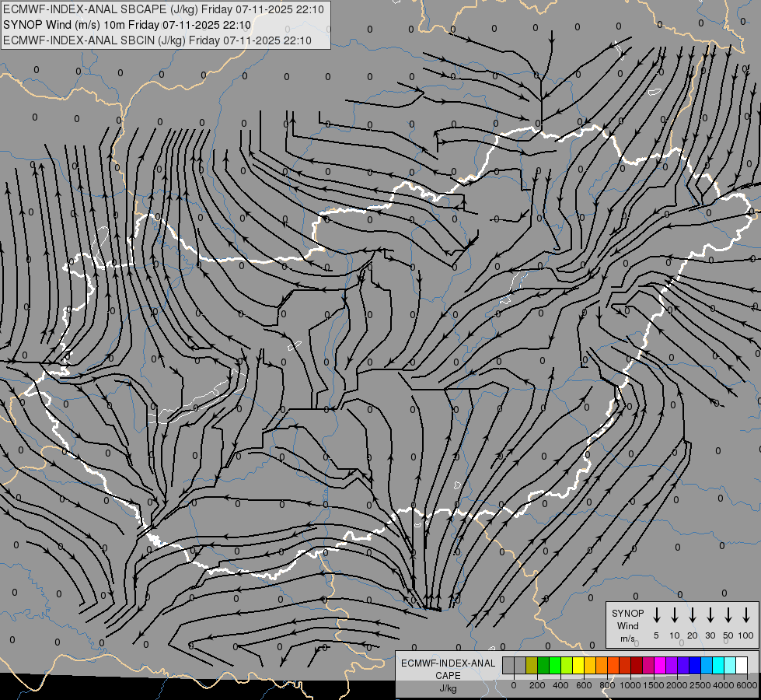Pick the violet swatch after the 2000 tick
Screen dimensions: 761x700
click(x=684, y=665)
